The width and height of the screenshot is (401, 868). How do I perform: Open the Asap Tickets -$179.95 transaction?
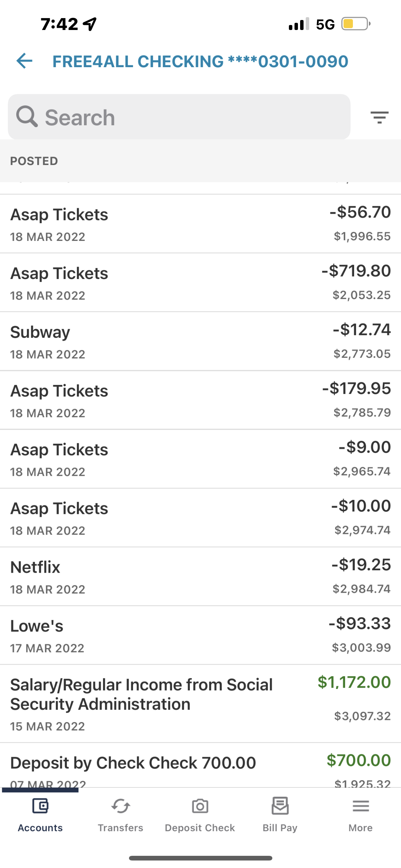pyautogui.click(x=200, y=400)
